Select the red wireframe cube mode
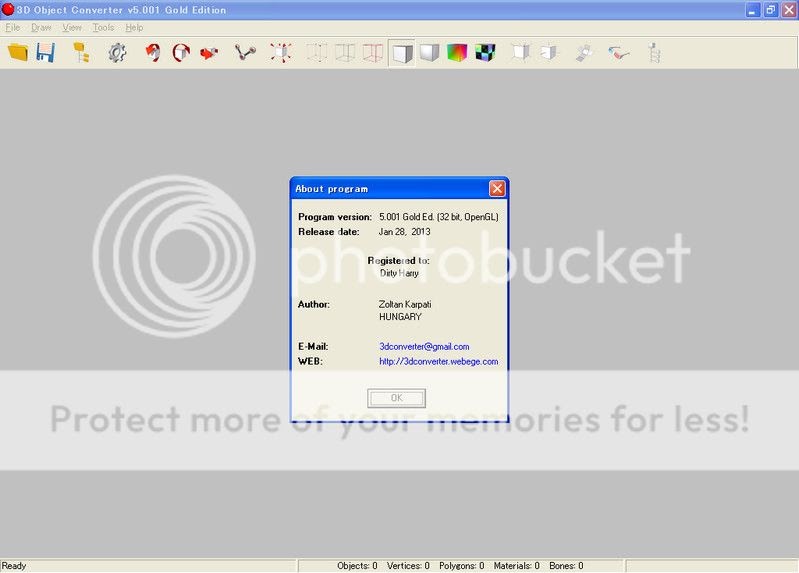Viewport: 799px width, 573px height. pos(373,53)
